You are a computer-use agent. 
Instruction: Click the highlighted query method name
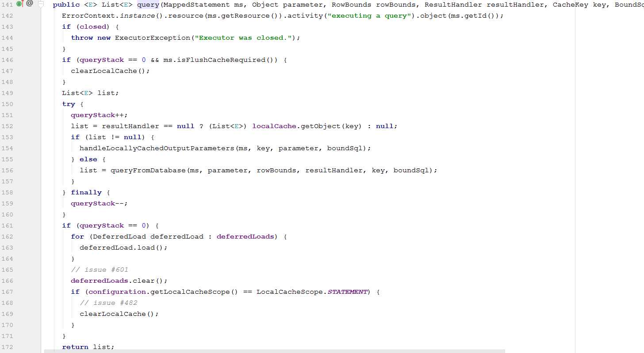coord(148,5)
